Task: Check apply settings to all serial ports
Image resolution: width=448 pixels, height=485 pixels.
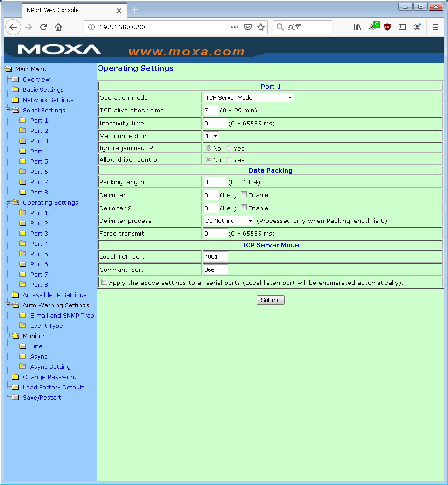Action: 105,282
